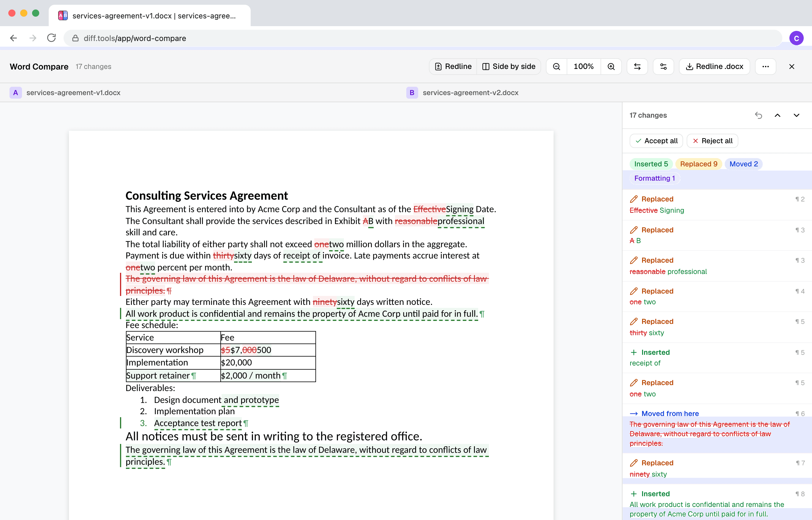
Task: Select the Effective Signing replaced change
Action: (717, 205)
